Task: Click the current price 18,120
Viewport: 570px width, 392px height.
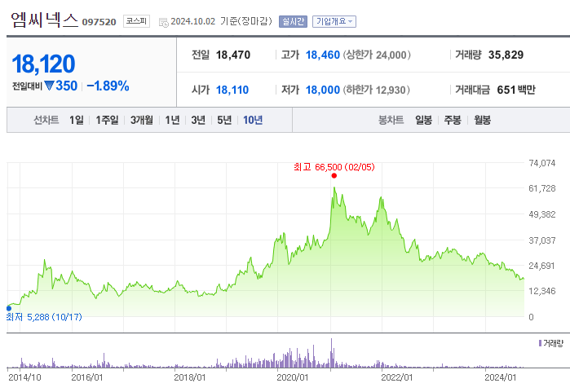Action: point(43,64)
